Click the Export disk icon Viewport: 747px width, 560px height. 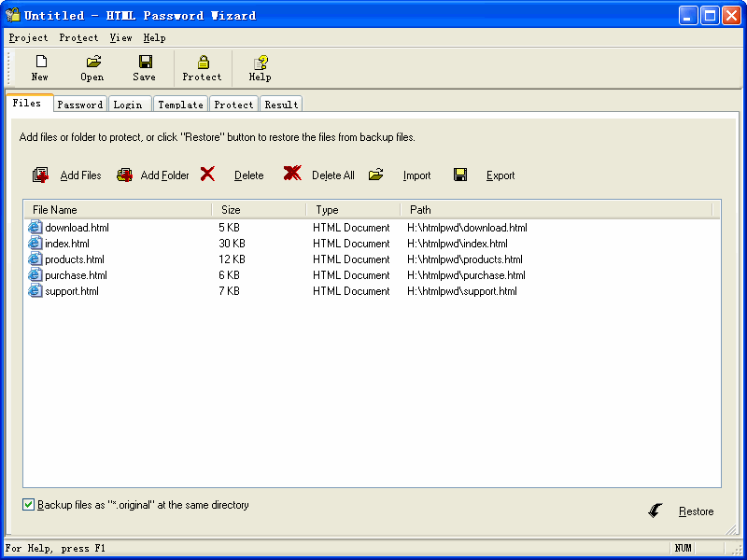(x=460, y=175)
